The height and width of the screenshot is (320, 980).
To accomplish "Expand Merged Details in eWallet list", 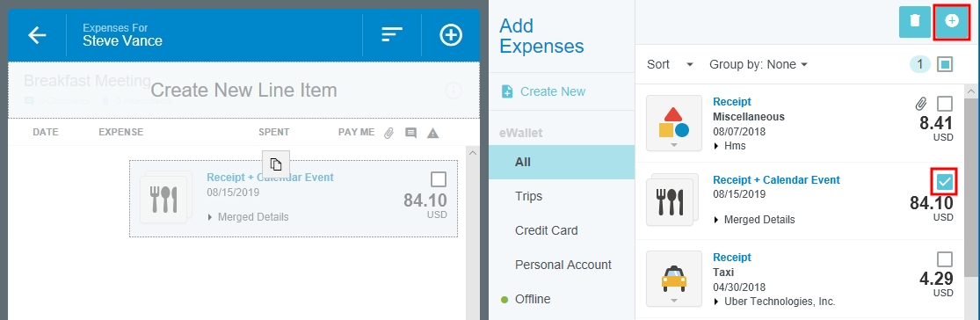I will 754,220.
